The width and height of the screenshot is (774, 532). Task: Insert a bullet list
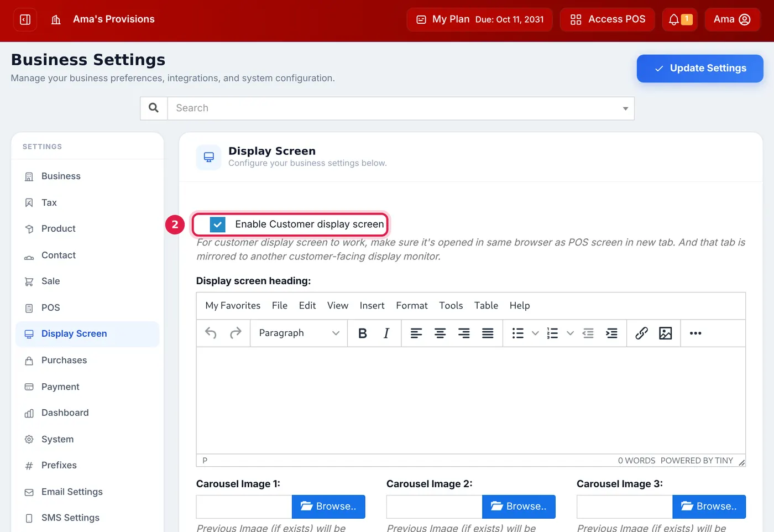518,333
